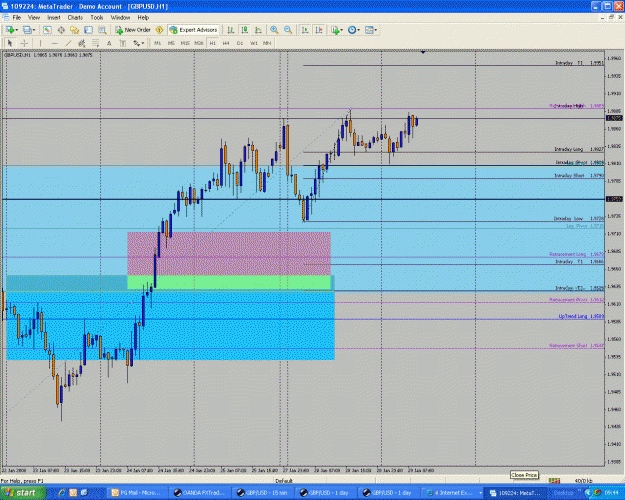625x500 pixels.
Task: Toggle the Expert Advisors button
Action: click(x=194, y=30)
